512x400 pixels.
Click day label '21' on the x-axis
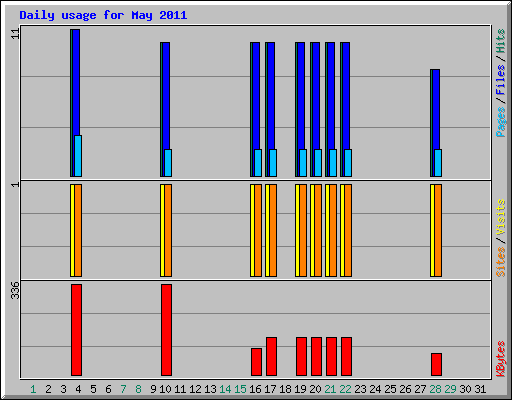[330, 389]
